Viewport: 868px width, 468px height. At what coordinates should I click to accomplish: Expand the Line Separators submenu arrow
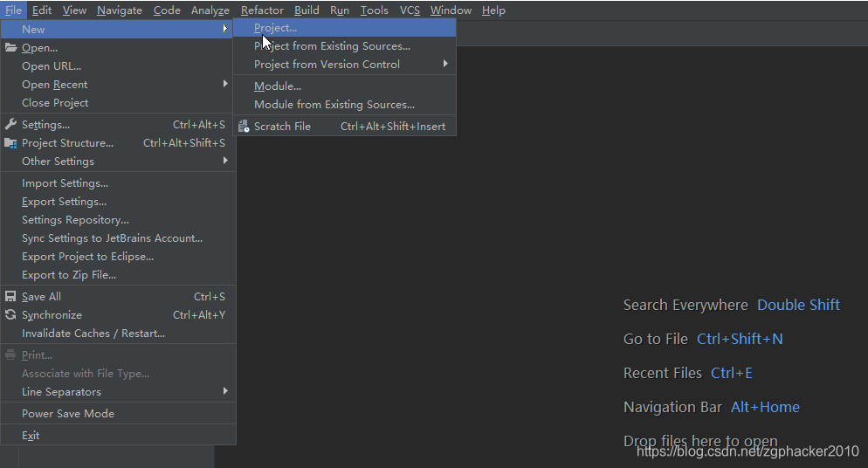click(x=224, y=392)
